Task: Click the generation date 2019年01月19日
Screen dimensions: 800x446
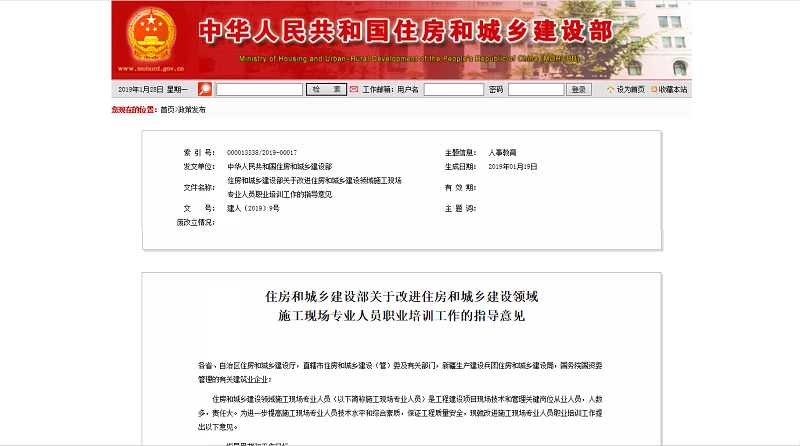Action: (513, 166)
